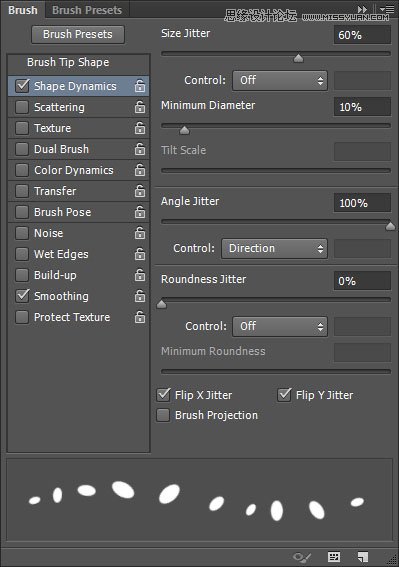This screenshot has width=399, height=567.
Task: Disable the Smoothing checkbox
Action: pos(22,296)
